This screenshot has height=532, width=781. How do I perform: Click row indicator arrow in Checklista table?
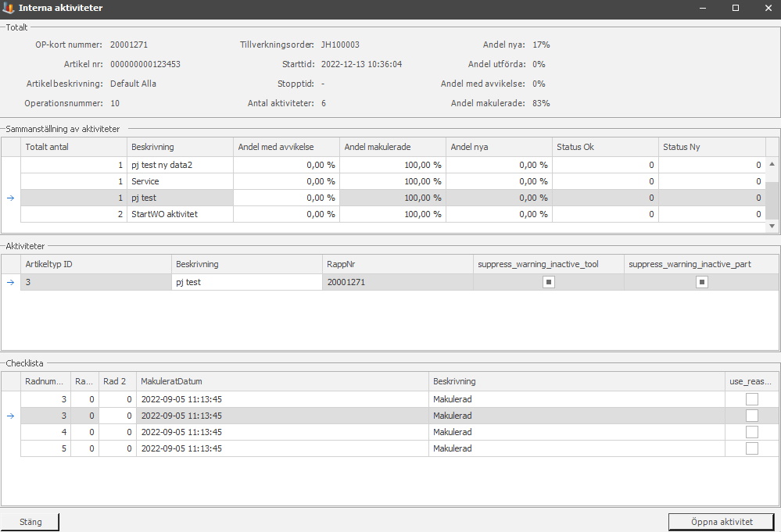pyautogui.click(x=10, y=416)
